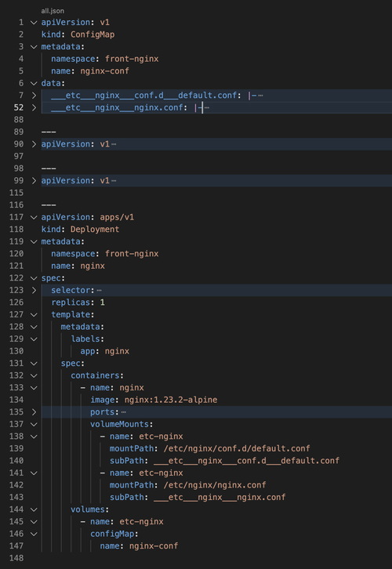Click 'namespace: front-nginx' on line 120
Viewport: 392px width, 569px height.
click(x=104, y=254)
